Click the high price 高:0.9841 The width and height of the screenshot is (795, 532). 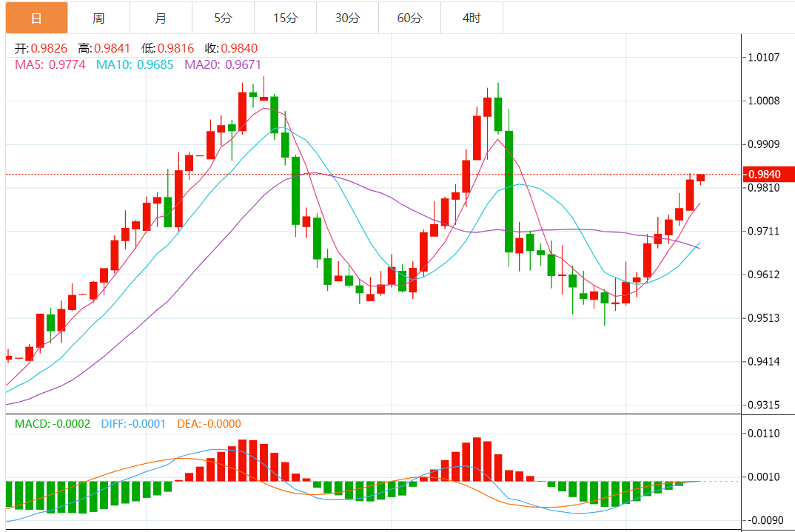(104, 49)
